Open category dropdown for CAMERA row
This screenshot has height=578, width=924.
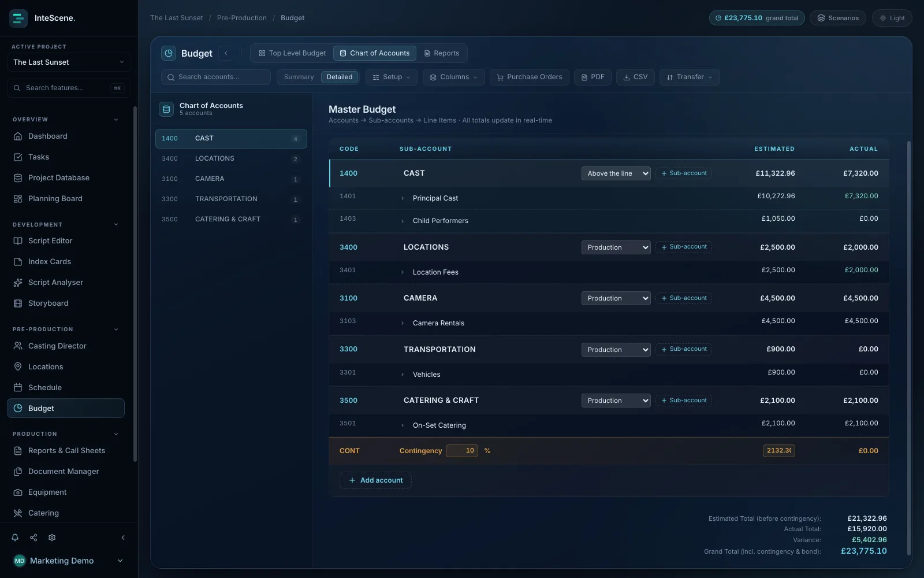pos(616,298)
